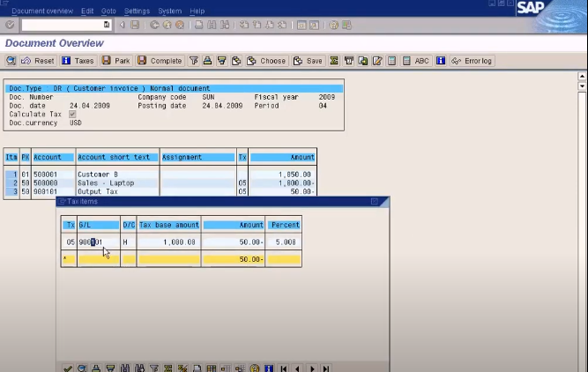This screenshot has height=372, width=588.
Task: Click the disk Save icon in standard toolbar
Action: point(135,26)
